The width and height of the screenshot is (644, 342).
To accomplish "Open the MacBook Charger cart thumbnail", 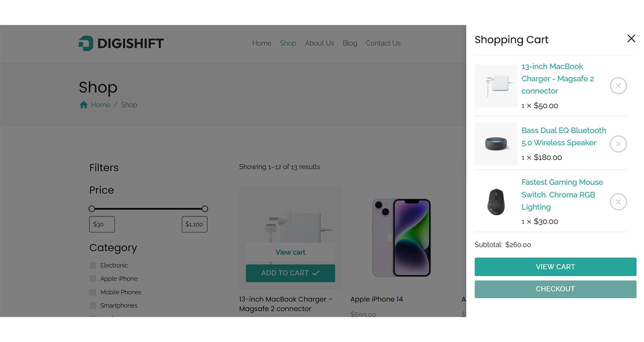I will point(496,86).
